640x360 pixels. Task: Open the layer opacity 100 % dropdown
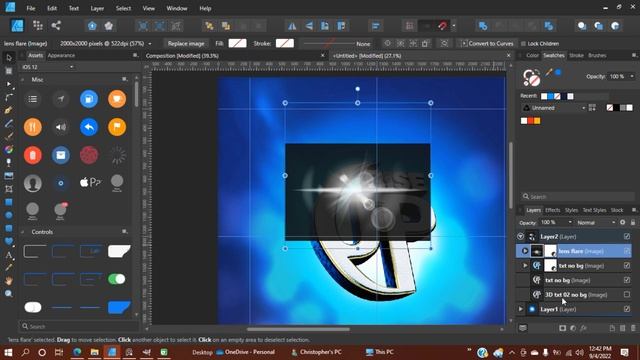[556, 222]
